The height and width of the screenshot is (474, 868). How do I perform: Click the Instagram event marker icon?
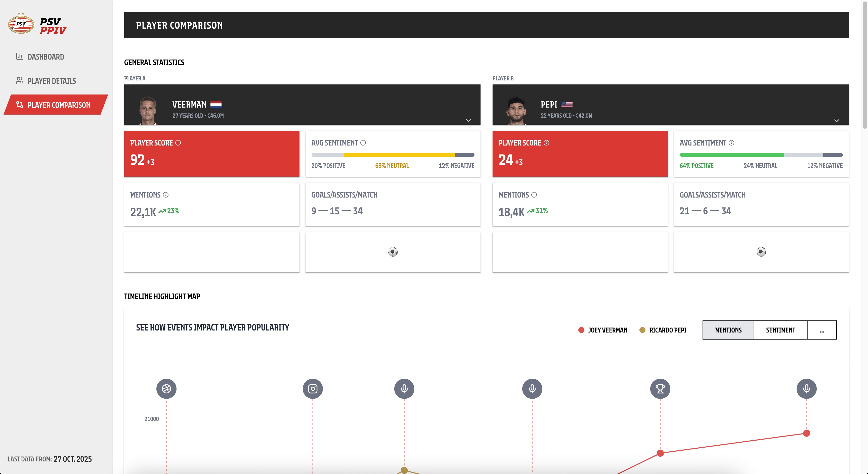(x=312, y=389)
